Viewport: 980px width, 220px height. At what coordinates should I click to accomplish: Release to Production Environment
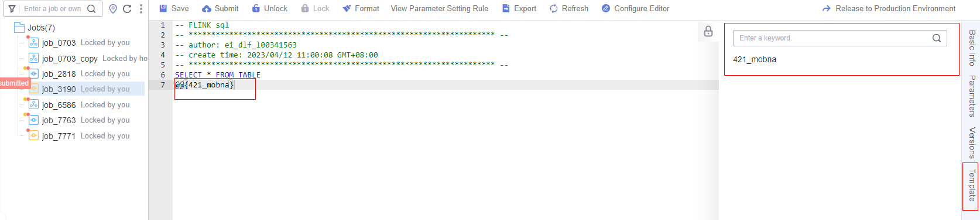click(x=889, y=8)
